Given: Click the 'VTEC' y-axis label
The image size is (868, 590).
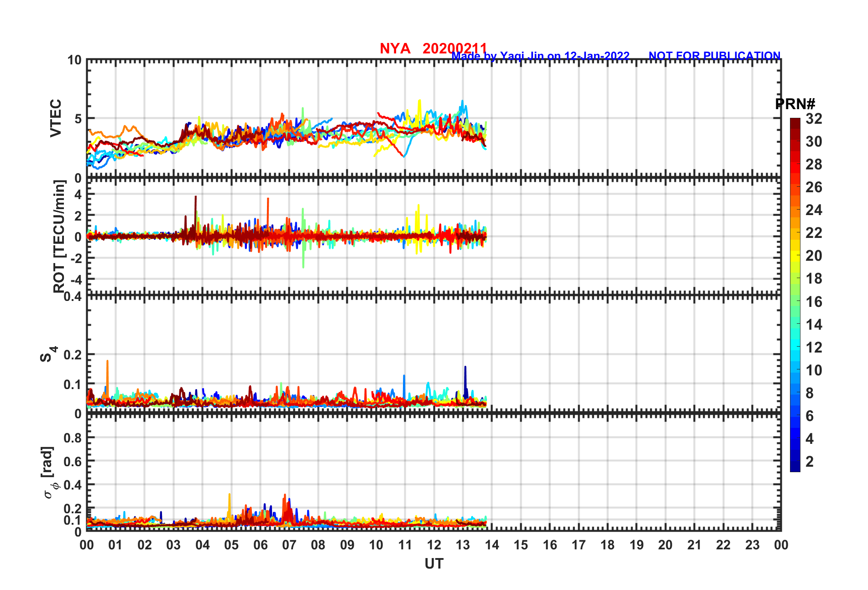Looking at the screenshot, I should click(55, 118).
